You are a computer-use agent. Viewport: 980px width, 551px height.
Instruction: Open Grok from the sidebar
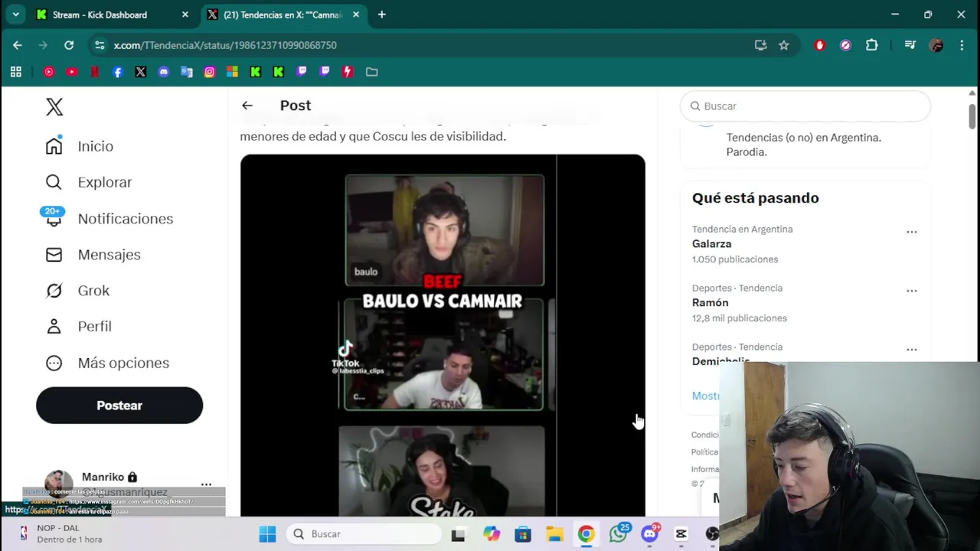(x=77, y=291)
